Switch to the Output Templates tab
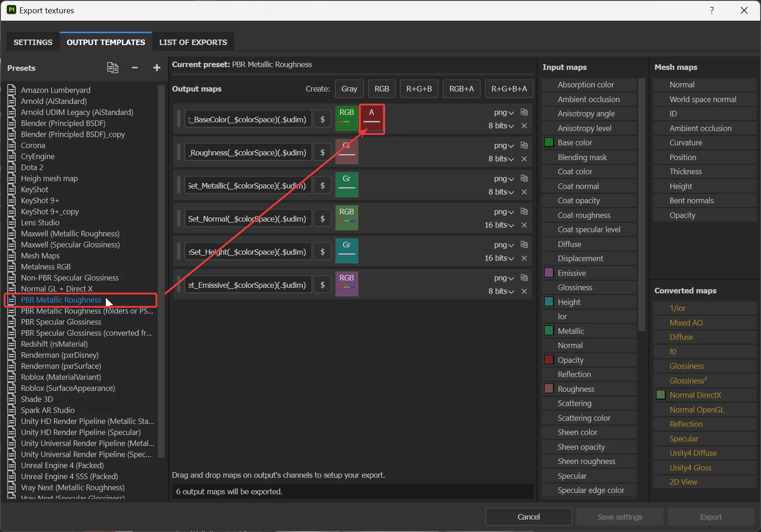This screenshot has height=532, width=761. click(x=106, y=42)
